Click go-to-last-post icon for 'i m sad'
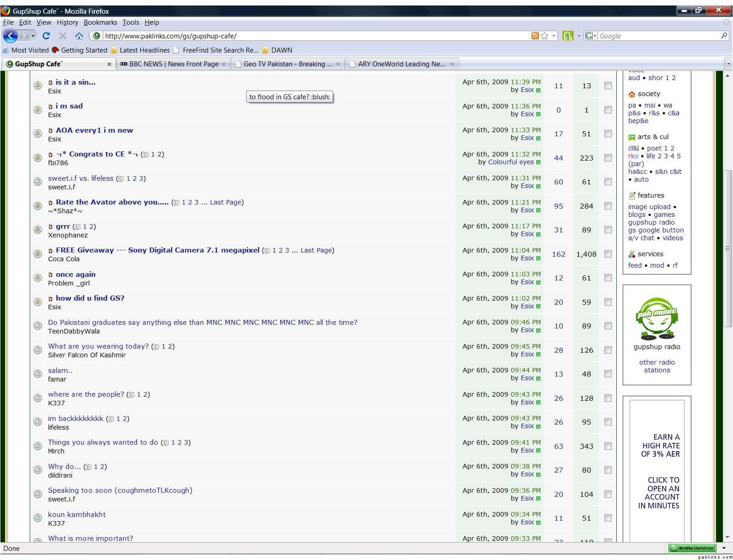Viewport: 733px width, 560px height. tap(538, 114)
